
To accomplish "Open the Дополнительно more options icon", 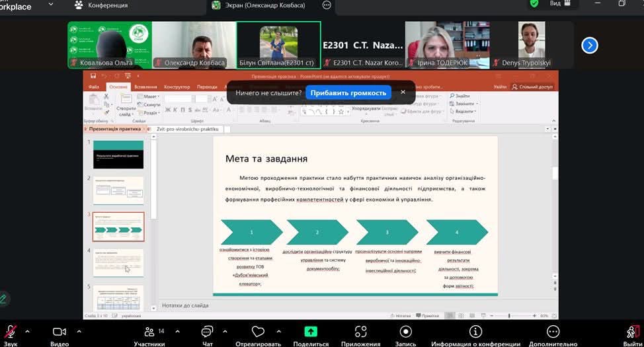I will click(x=553, y=332).
